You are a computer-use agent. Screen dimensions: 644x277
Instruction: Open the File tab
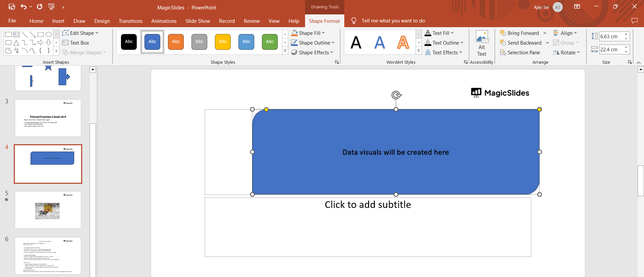[12, 21]
